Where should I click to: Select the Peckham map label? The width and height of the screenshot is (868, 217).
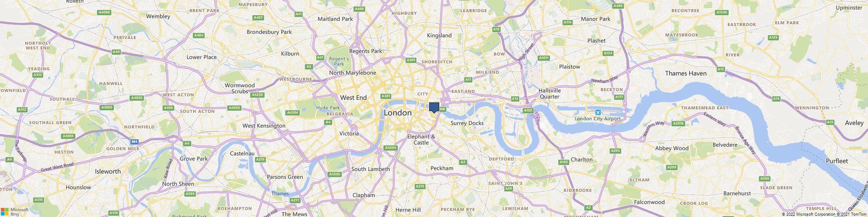(442, 168)
